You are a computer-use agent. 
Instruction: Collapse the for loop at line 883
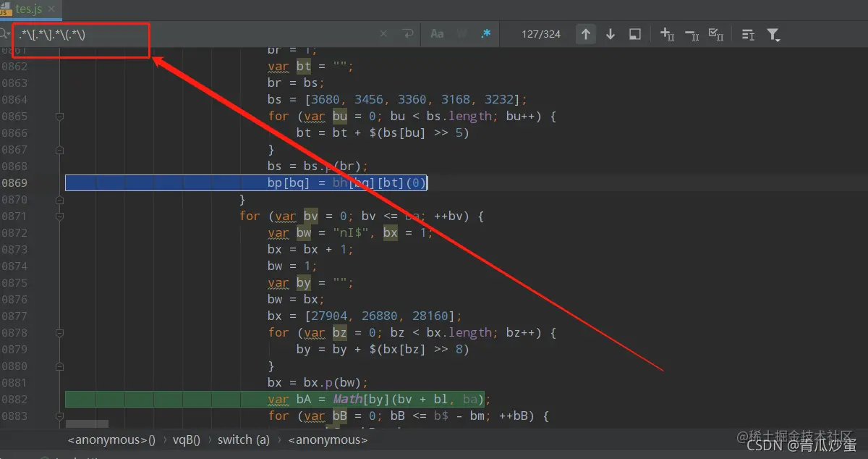click(59, 416)
